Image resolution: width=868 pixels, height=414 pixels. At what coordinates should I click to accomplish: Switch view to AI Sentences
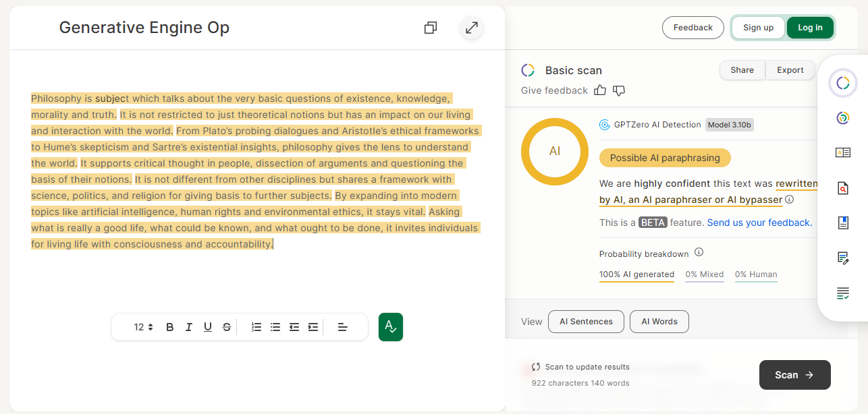[586, 322]
